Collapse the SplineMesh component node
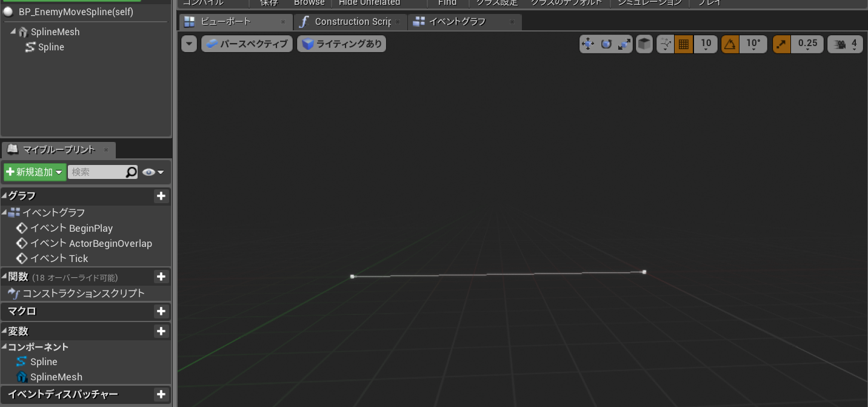This screenshot has height=407, width=868. coord(13,32)
